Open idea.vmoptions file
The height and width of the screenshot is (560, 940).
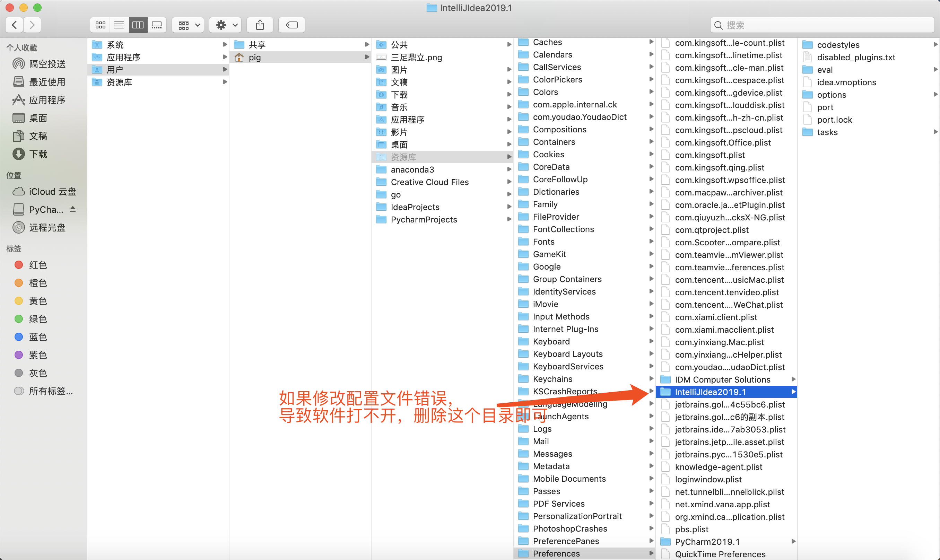tap(846, 82)
